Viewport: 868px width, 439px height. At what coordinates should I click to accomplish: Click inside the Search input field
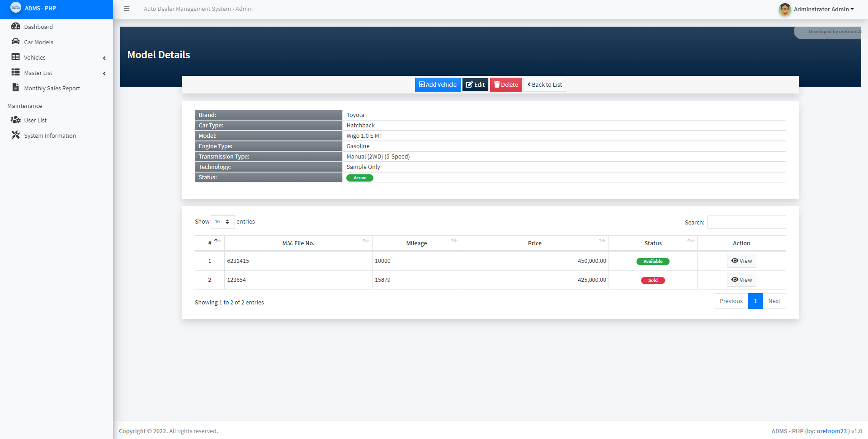(746, 222)
